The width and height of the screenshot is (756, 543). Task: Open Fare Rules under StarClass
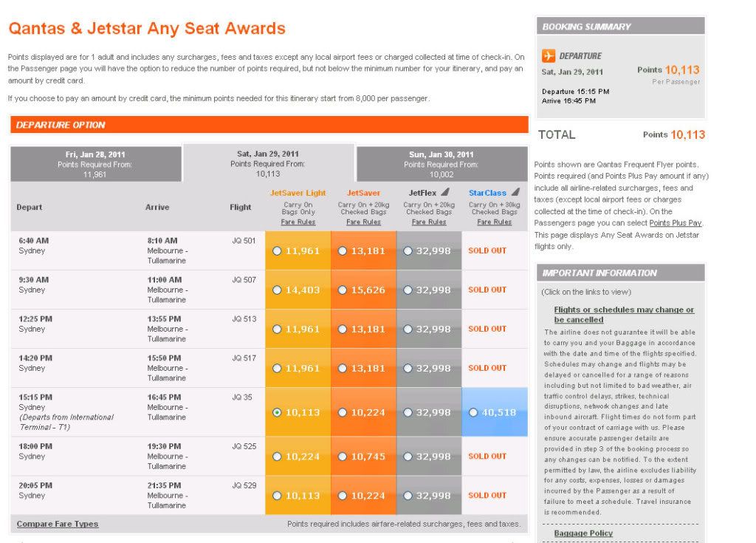pyautogui.click(x=494, y=222)
